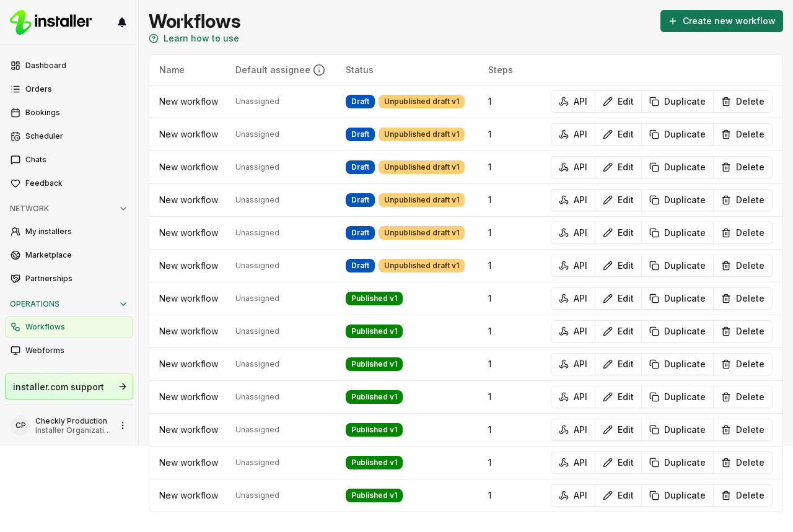The width and height of the screenshot is (793, 532).
Task: Open the account options three-dot menu
Action: 123,425
